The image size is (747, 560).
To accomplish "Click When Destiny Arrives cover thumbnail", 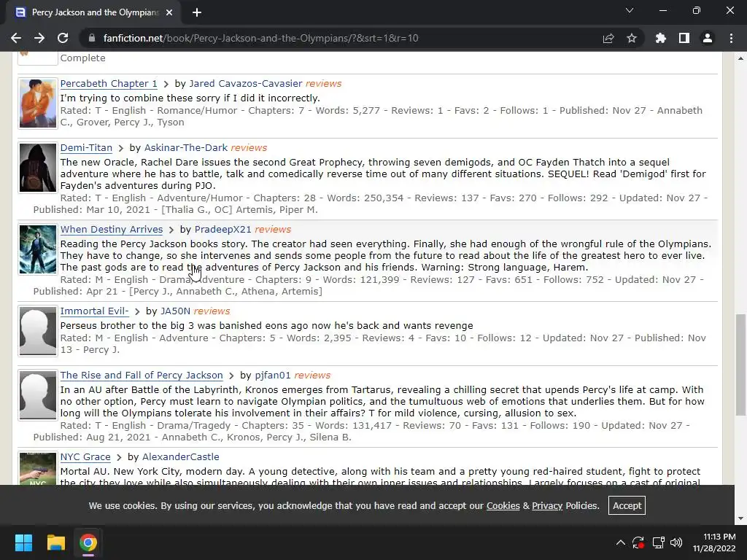I will tap(38, 249).
